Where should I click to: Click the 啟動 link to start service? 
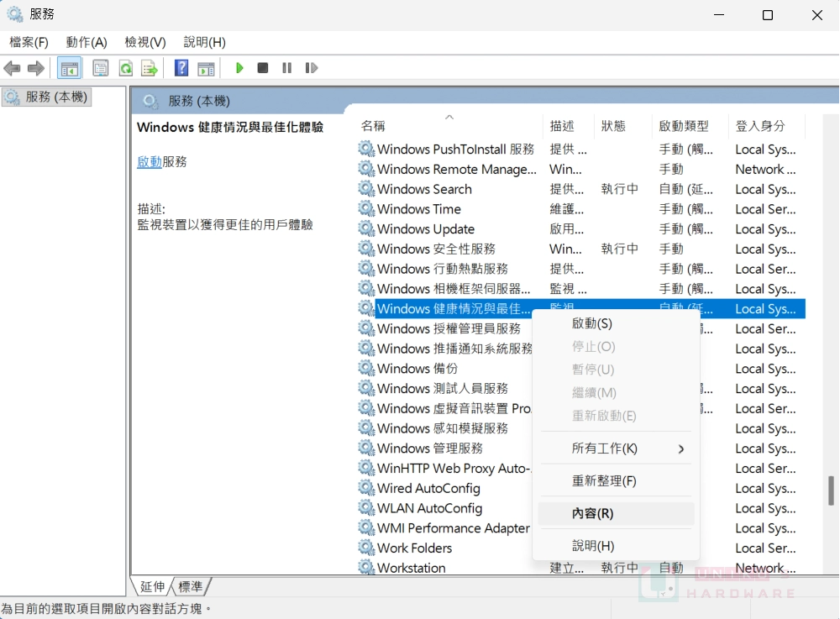click(x=150, y=162)
